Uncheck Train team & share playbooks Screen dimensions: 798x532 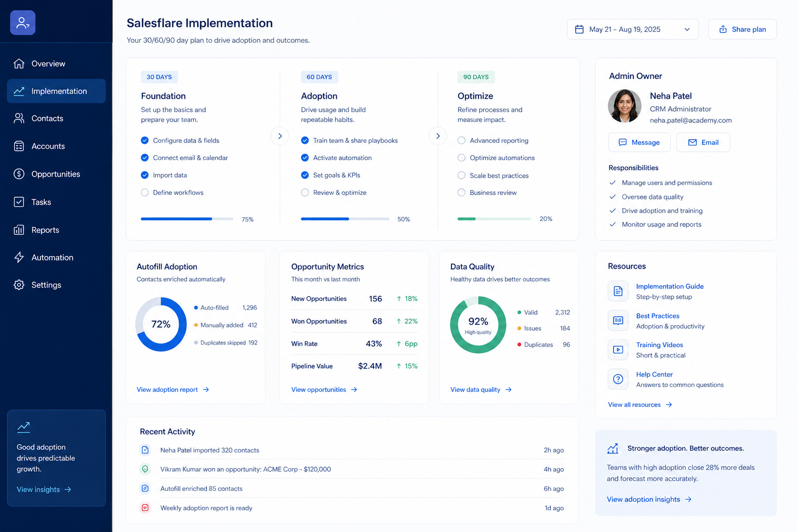pos(305,140)
